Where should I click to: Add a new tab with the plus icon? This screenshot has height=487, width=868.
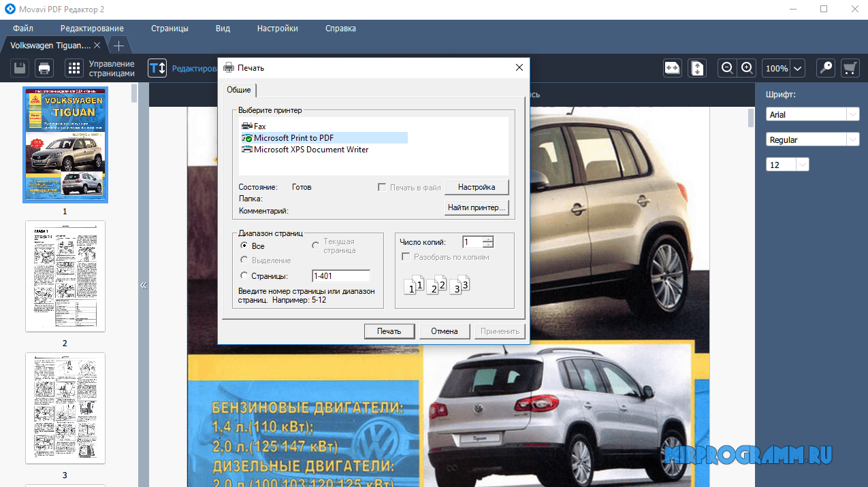coord(118,46)
